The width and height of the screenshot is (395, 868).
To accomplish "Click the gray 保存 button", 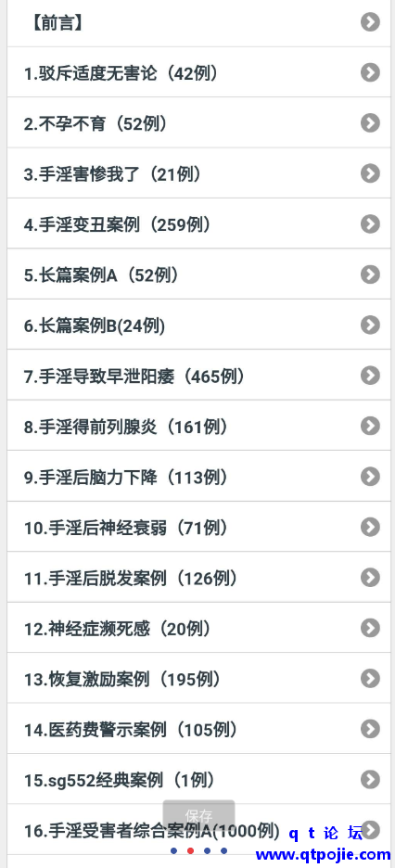I will [198, 815].
